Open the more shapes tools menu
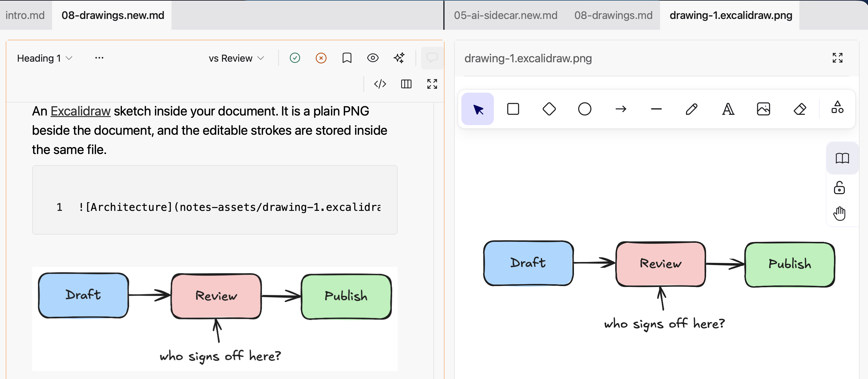The width and height of the screenshot is (868, 379). (x=837, y=107)
